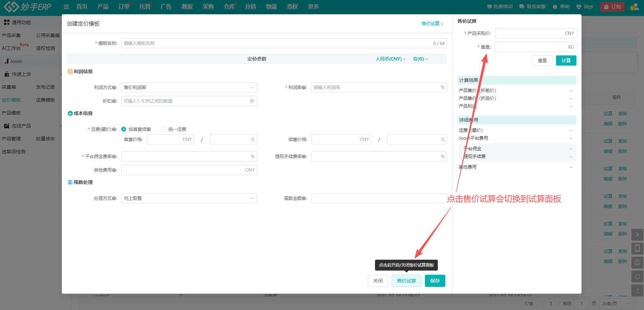Open the 利润方式 dropdown
This screenshot has height=310, width=644.
189,87
